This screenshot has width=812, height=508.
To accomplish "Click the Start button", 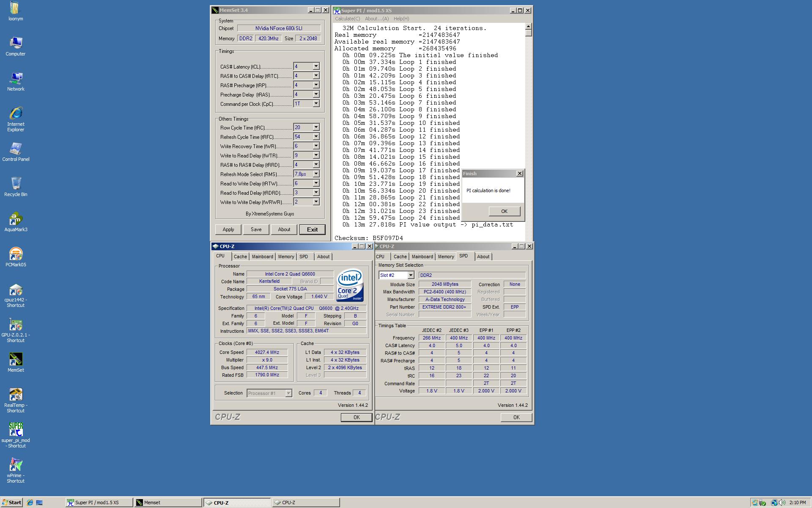I will coord(11,502).
